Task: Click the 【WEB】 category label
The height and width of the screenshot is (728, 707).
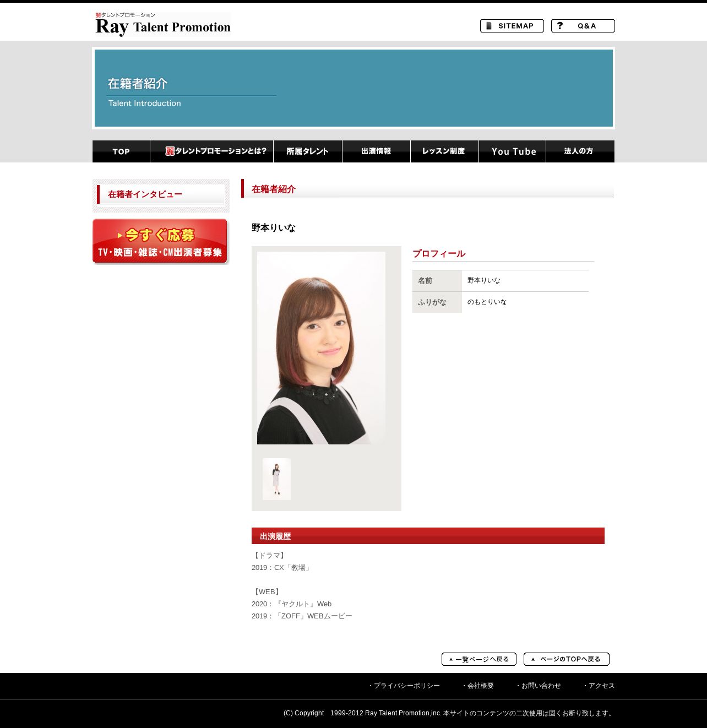Action: 267,591
